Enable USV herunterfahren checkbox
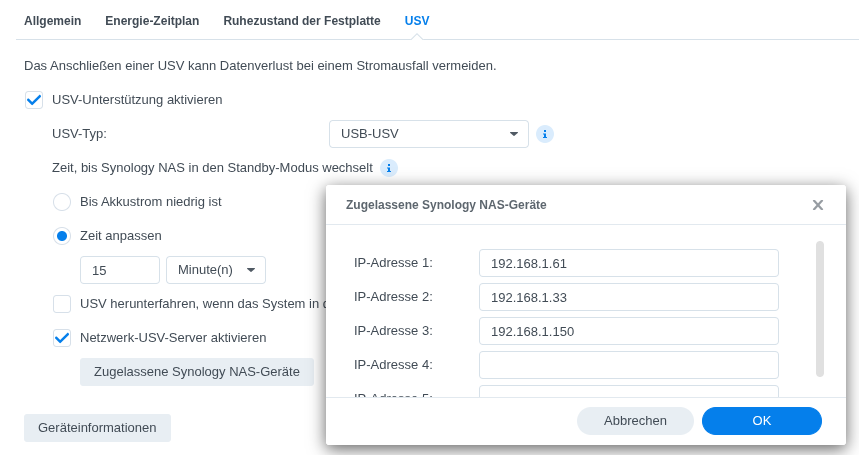 62,304
